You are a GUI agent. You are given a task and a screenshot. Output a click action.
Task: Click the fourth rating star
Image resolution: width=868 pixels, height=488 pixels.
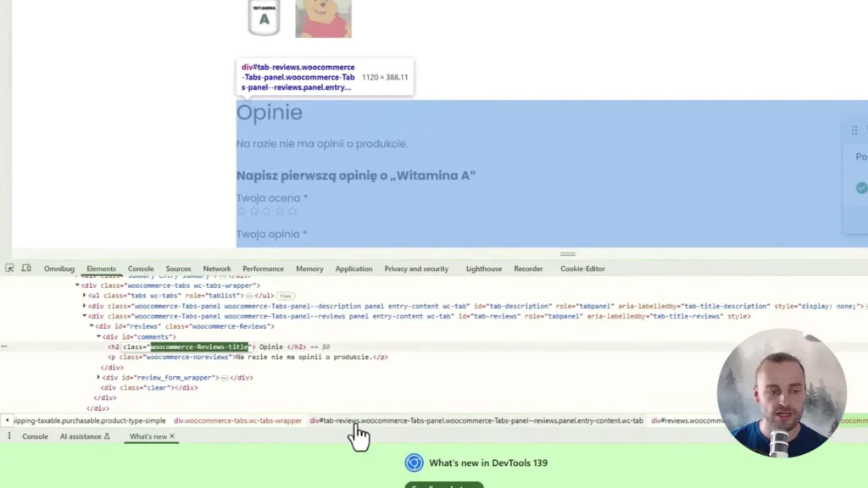(x=280, y=211)
